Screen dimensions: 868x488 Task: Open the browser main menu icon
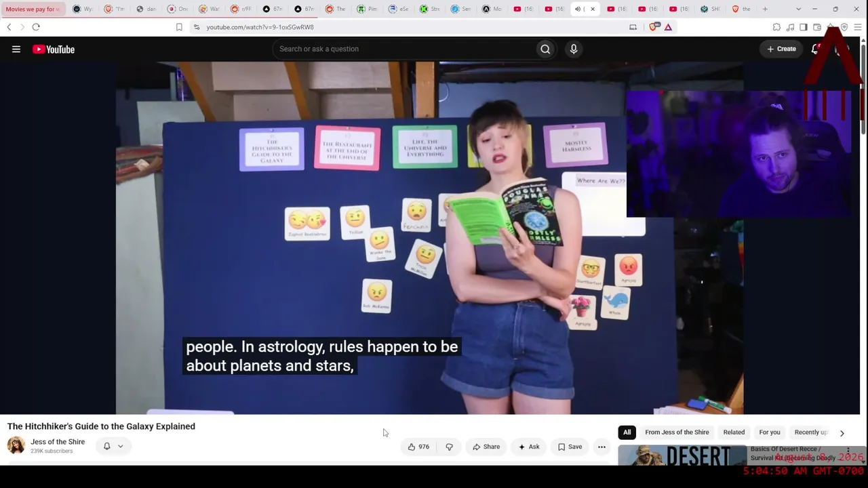pos(858,27)
